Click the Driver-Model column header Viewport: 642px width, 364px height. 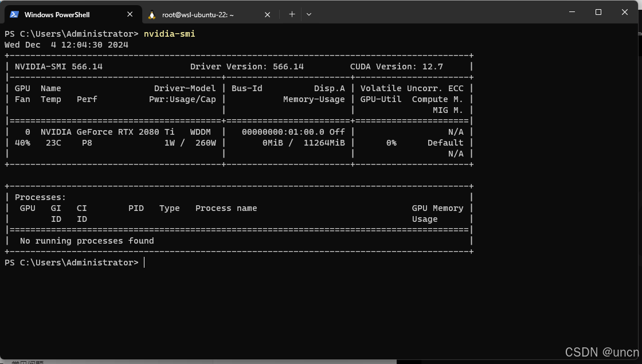tap(185, 88)
